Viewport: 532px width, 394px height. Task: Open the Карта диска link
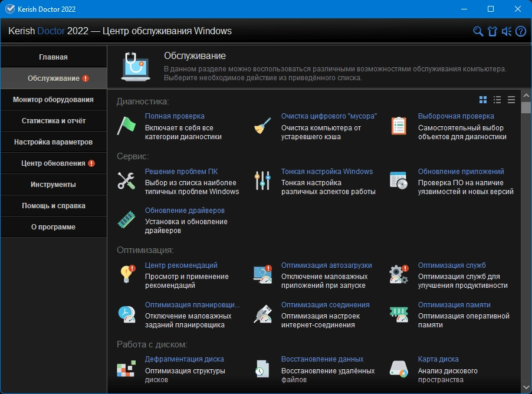point(438,359)
